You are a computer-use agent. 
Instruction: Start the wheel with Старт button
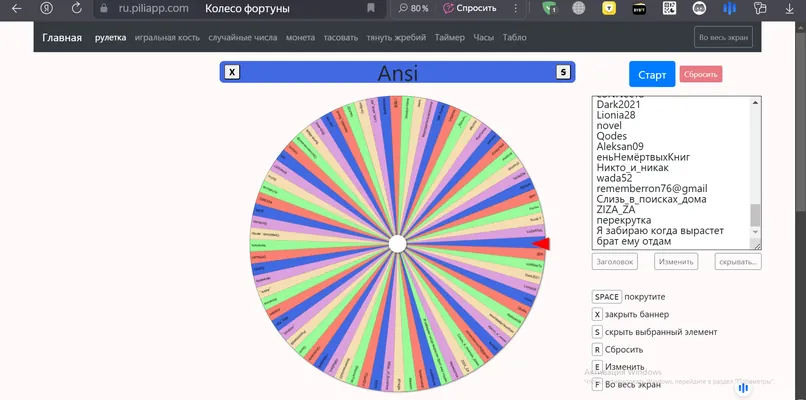pos(652,75)
